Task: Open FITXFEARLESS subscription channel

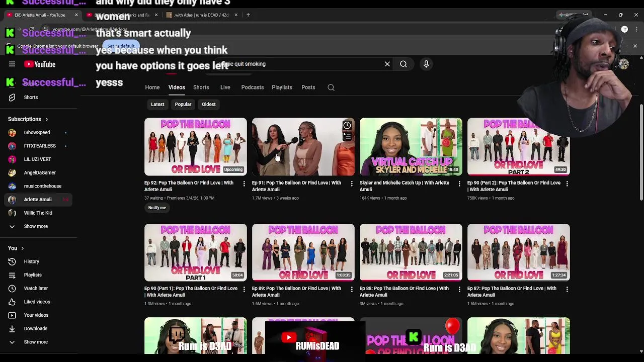Action: 39,146
